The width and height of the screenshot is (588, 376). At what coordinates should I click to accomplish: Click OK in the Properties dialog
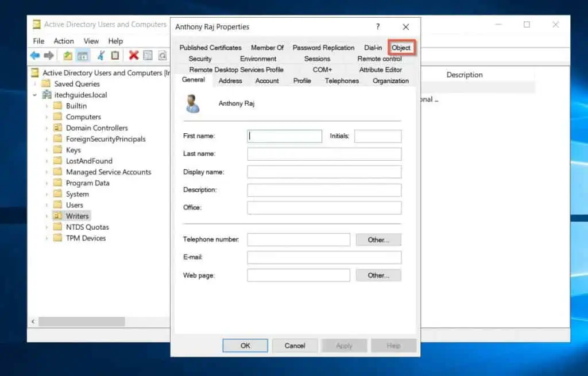pos(245,346)
